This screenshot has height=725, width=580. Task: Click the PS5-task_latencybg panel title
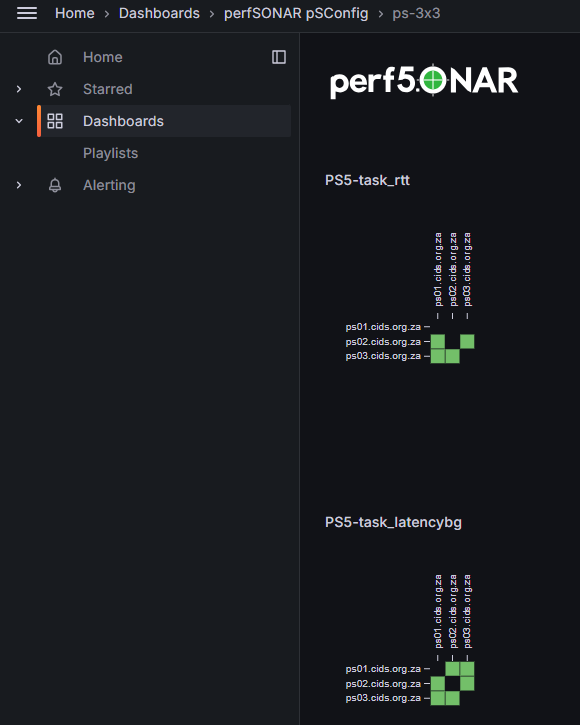[393, 522]
